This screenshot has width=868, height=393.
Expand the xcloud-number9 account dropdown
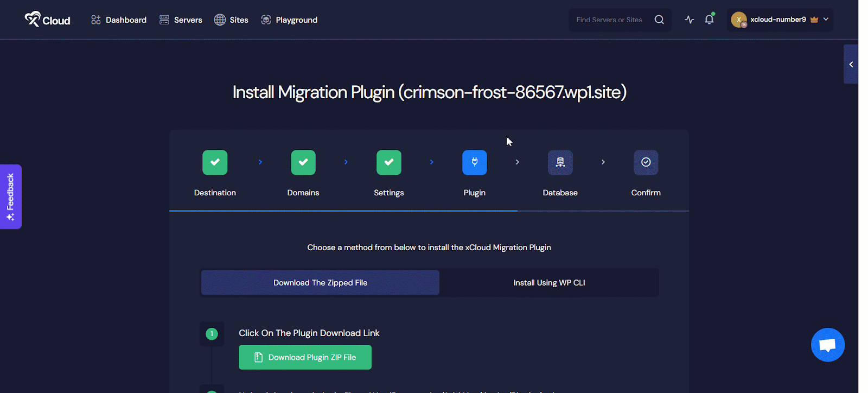(x=826, y=20)
